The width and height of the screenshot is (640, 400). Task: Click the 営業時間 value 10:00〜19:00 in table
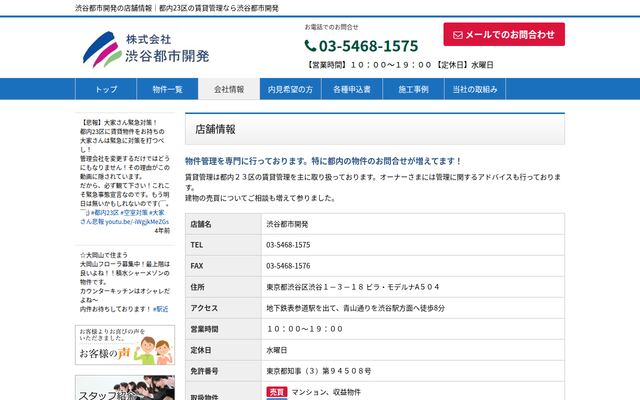(x=305, y=329)
